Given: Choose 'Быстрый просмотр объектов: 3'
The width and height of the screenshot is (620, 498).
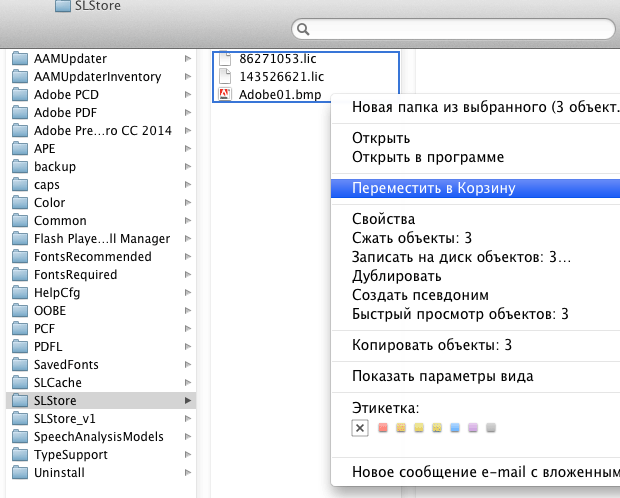Looking at the screenshot, I should point(475,314).
